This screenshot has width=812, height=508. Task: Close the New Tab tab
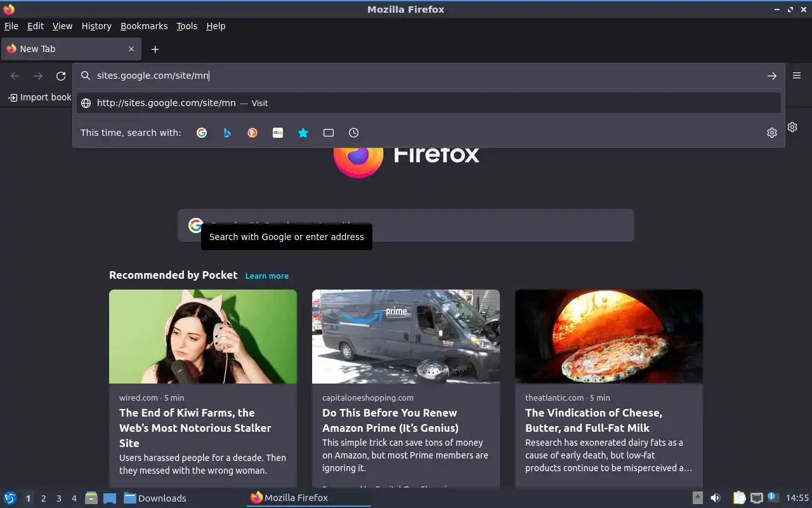coord(131,49)
